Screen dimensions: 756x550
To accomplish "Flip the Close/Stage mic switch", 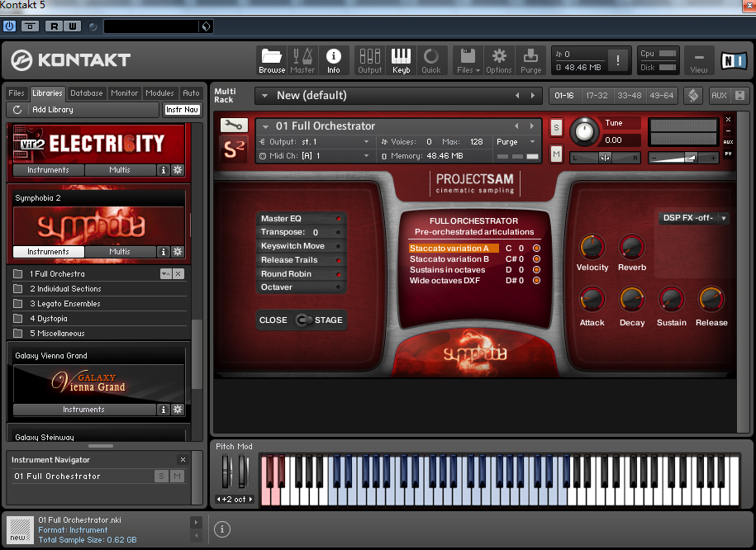I will coord(303,320).
